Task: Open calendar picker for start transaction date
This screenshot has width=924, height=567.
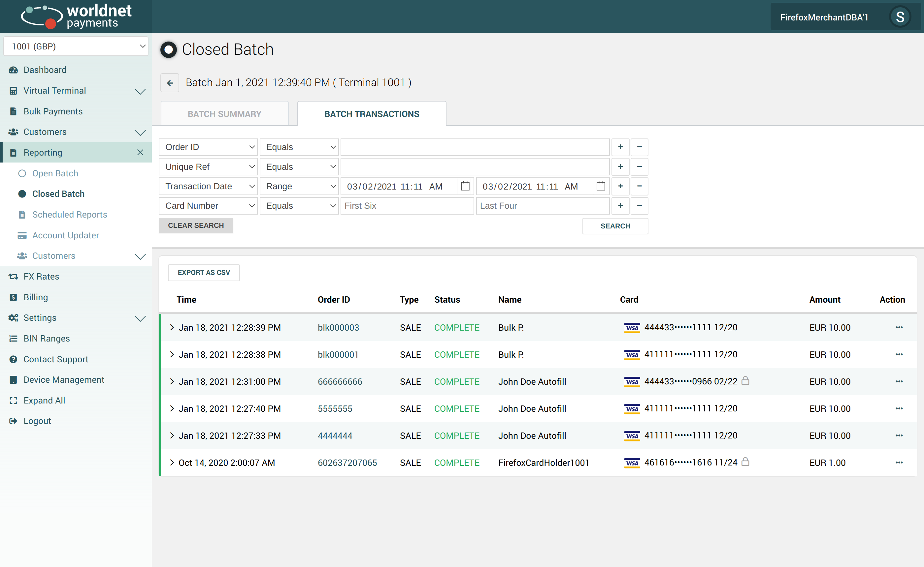Action: [x=465, y=186]
